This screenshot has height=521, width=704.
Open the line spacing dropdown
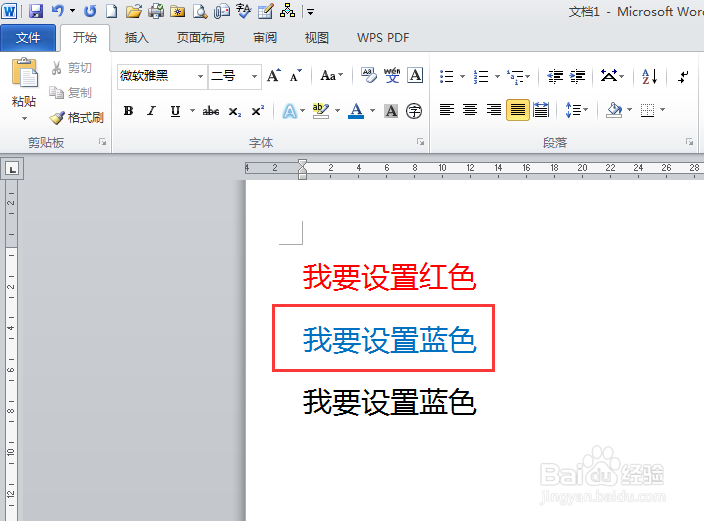click(x=576, y=110)
